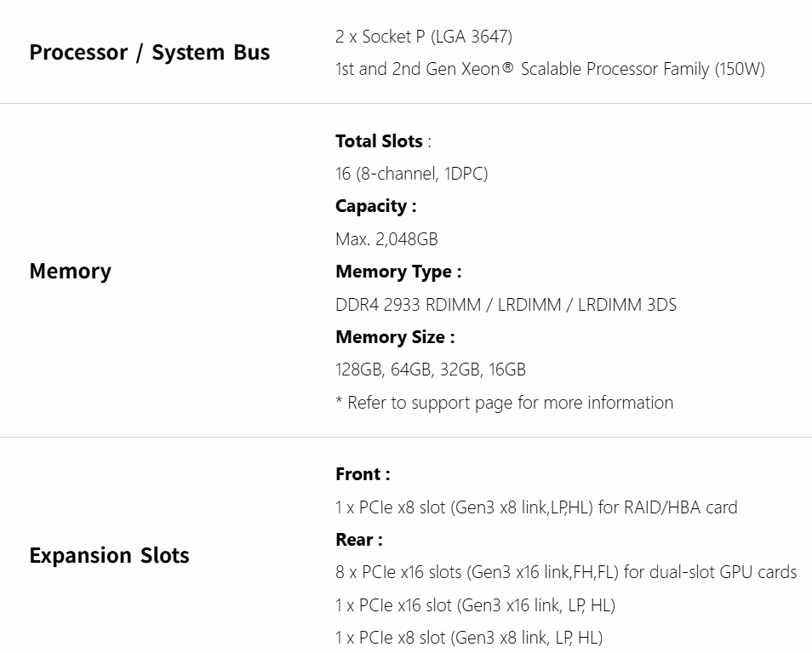
Task: Click the Total Slots label
Action: 379,141
